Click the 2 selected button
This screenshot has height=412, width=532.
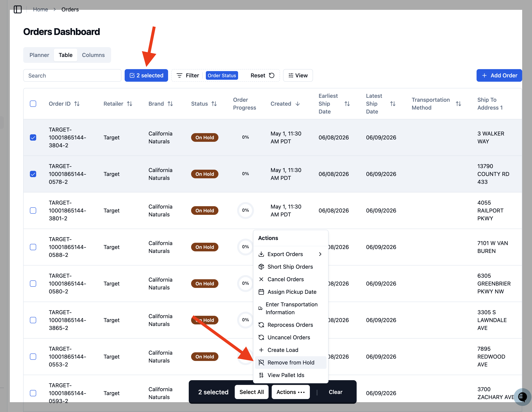(x=146, y=75)
